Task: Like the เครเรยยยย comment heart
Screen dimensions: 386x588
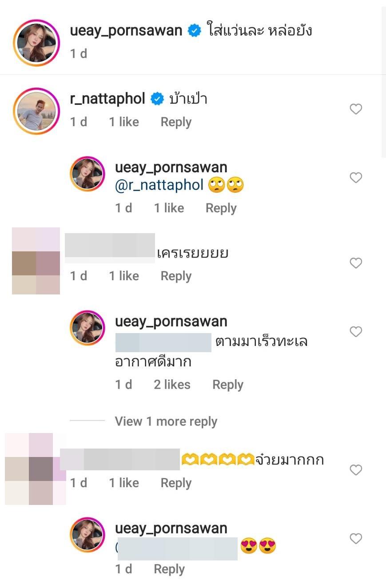Action: click(x=356, y=263)
